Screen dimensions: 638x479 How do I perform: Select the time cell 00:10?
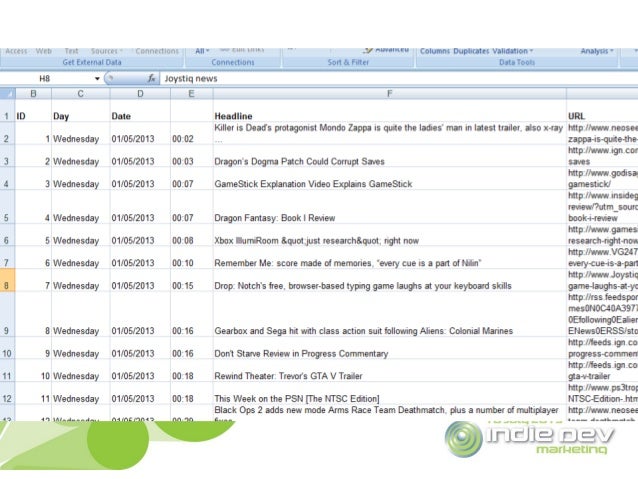pos(191,258)
